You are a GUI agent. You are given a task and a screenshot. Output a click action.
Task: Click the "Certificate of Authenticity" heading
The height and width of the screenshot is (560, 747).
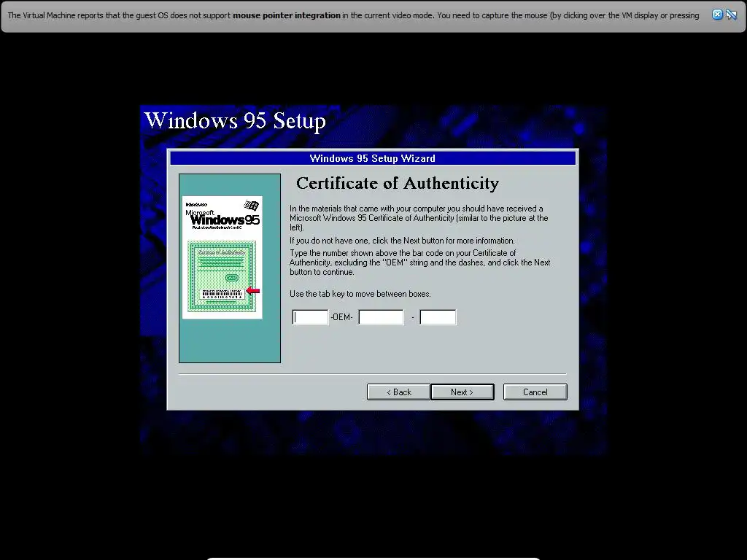point(398,183)
